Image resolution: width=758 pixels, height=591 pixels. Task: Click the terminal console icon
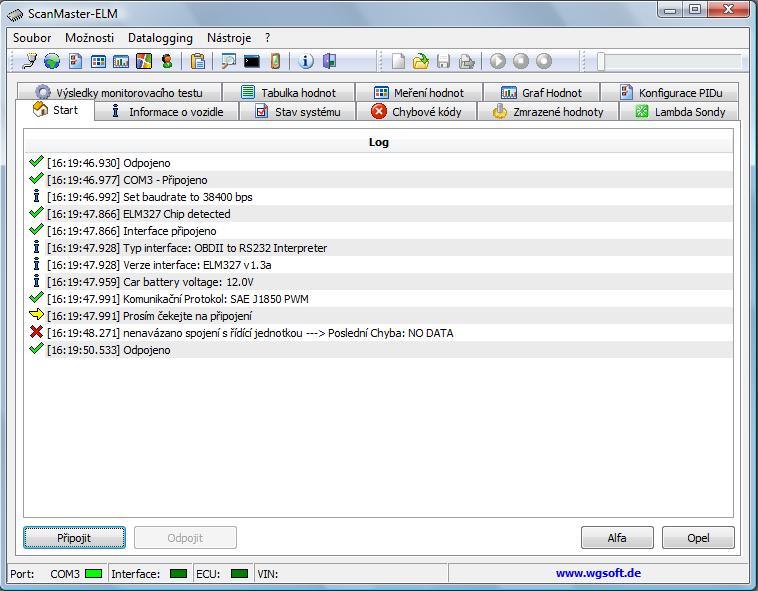(x=252, y=61)
